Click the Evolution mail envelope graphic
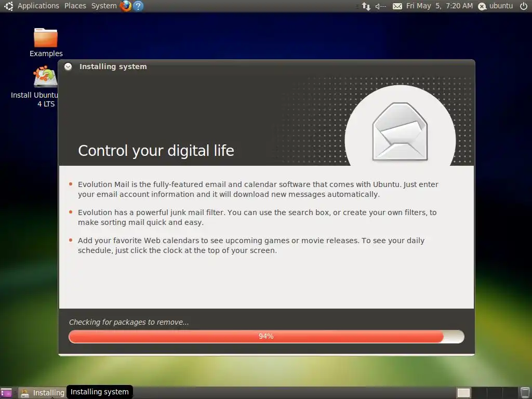The width and height of the screenshot is (532, 399). point(400,131)
